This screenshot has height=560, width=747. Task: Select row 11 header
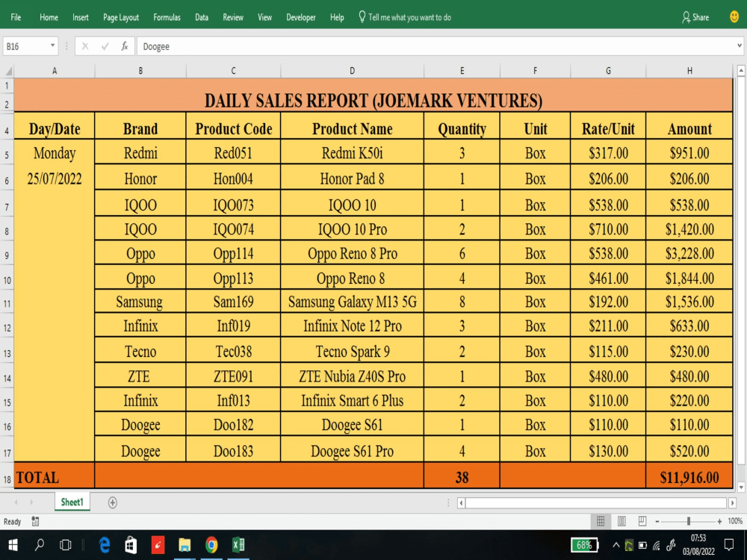tap(7, 303)
